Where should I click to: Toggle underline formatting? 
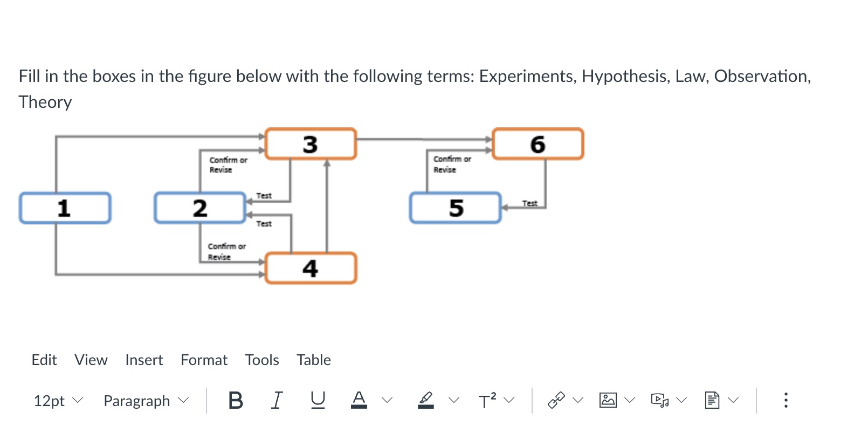[318, 400]
